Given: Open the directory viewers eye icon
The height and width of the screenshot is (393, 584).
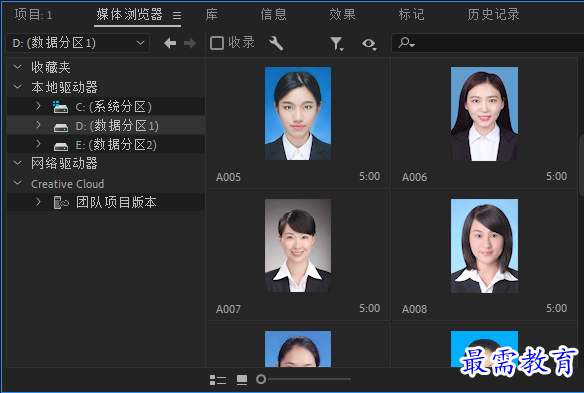Looking at the screenshot, I should pyautogui.click(x=369, y=44).
